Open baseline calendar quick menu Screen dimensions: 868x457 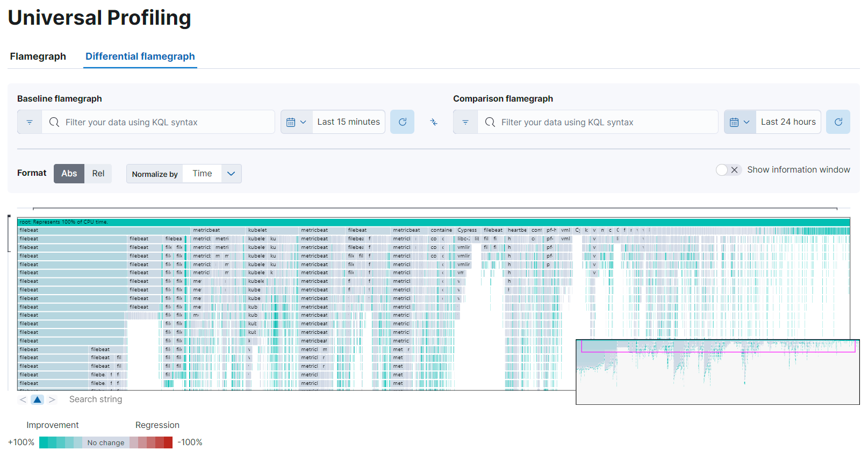(296, 122)
